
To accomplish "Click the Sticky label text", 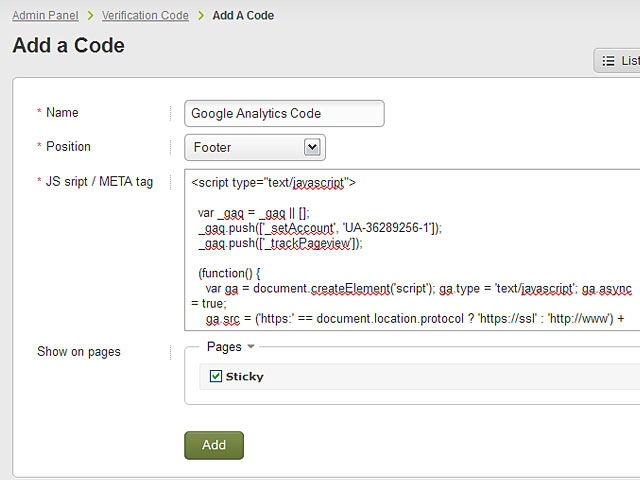I will coord(244,376).
